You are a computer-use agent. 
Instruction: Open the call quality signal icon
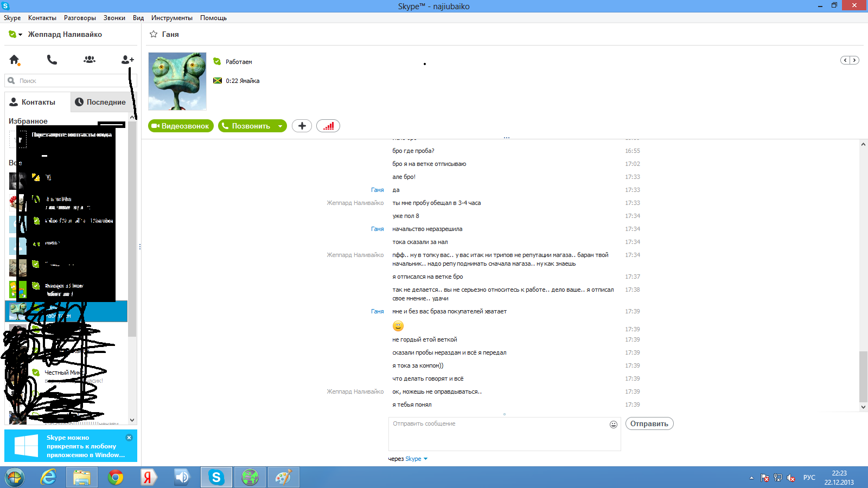[x=328, y=126]
